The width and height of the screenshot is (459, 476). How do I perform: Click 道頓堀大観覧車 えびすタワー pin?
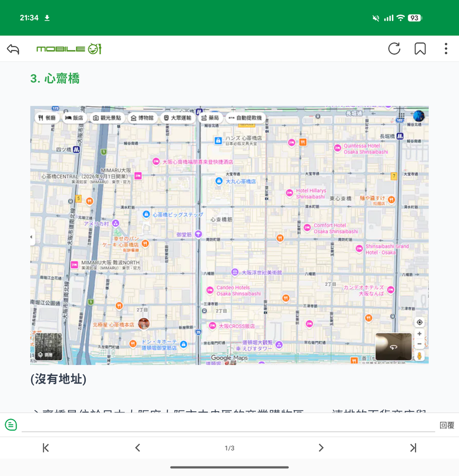click(x=279, y=344)
